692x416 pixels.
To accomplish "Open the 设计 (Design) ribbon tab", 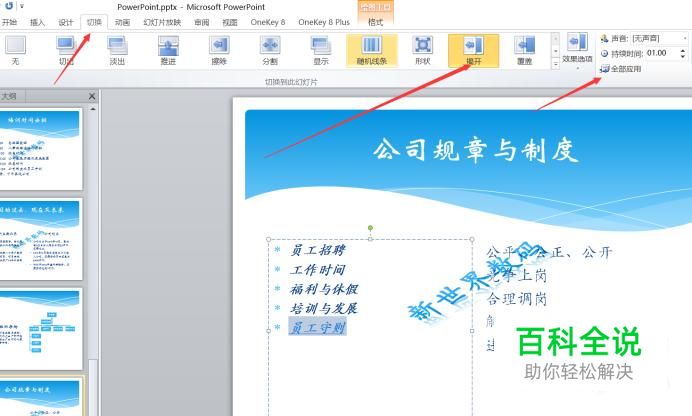I will [x=65, y=22].
